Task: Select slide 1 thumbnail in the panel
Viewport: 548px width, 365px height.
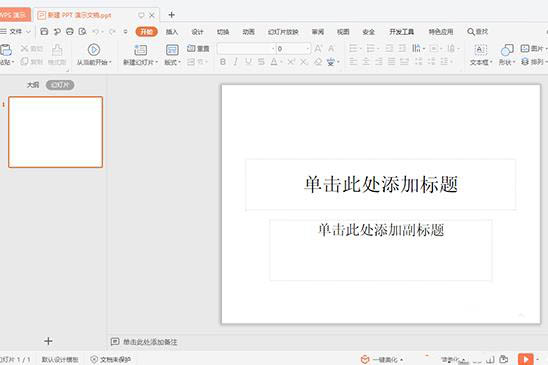Action: tap(56, 132)
